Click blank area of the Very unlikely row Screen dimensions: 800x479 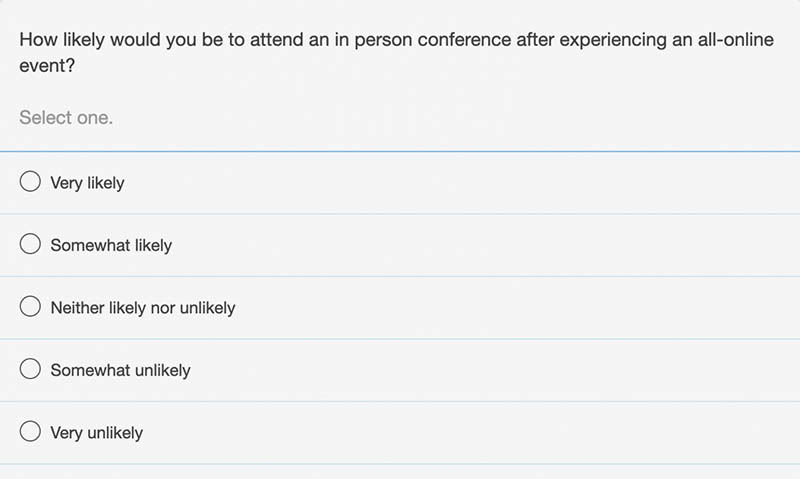tap(469, 433)
